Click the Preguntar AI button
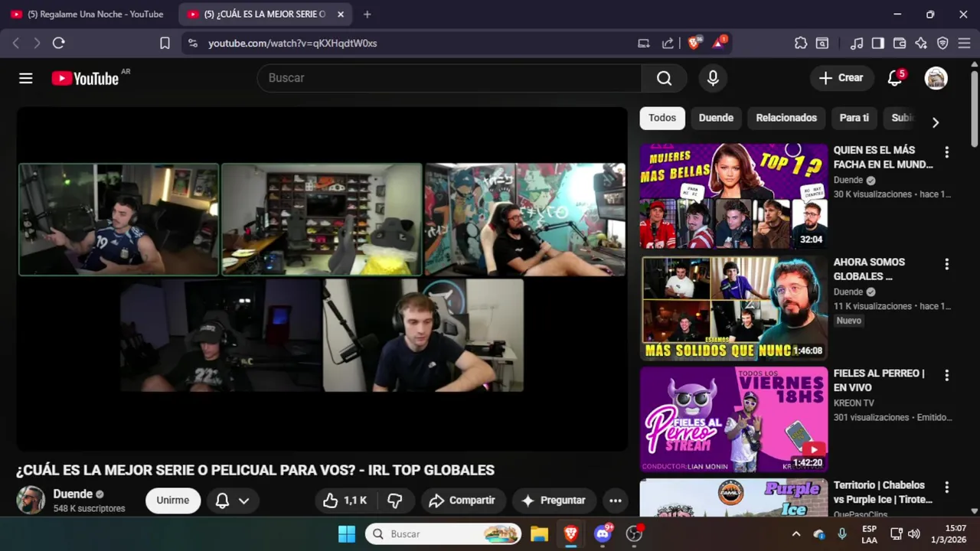980x551 pixels. click(x=554, y=500)
